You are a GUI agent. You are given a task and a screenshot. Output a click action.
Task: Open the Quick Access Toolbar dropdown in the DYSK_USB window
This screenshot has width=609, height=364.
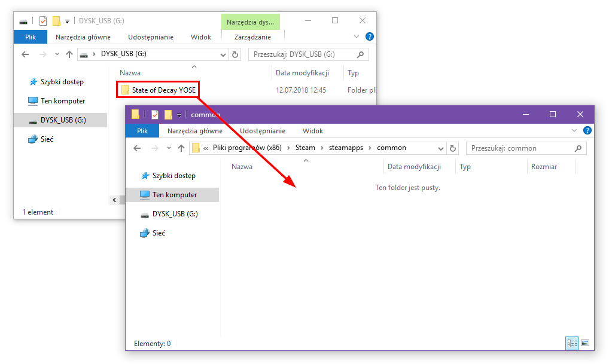(x=68, y=21)
